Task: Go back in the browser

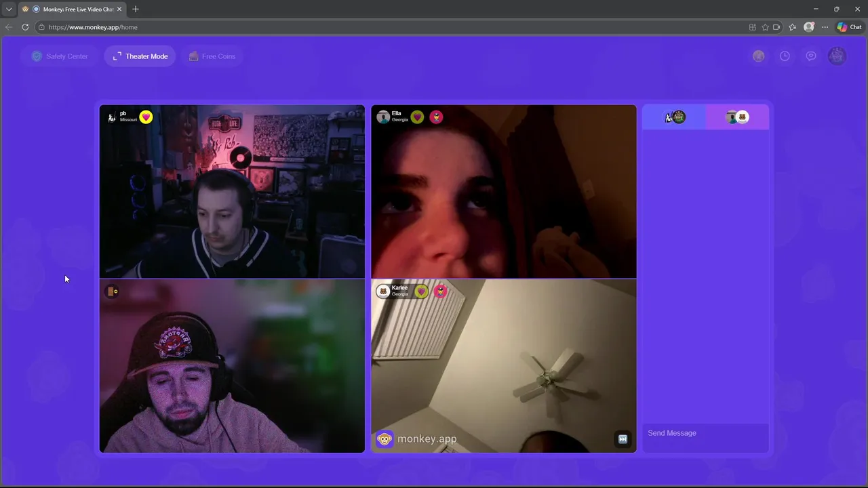Action: (x=8, y=27)
